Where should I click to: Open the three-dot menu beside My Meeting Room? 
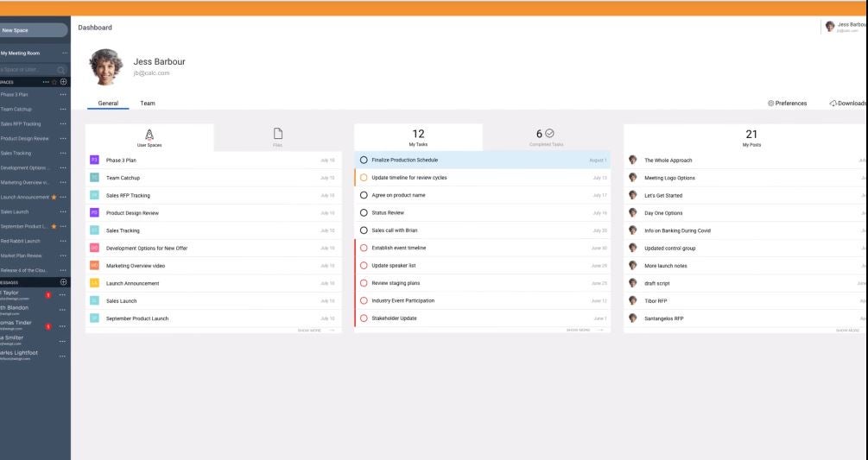coord(63,54)
